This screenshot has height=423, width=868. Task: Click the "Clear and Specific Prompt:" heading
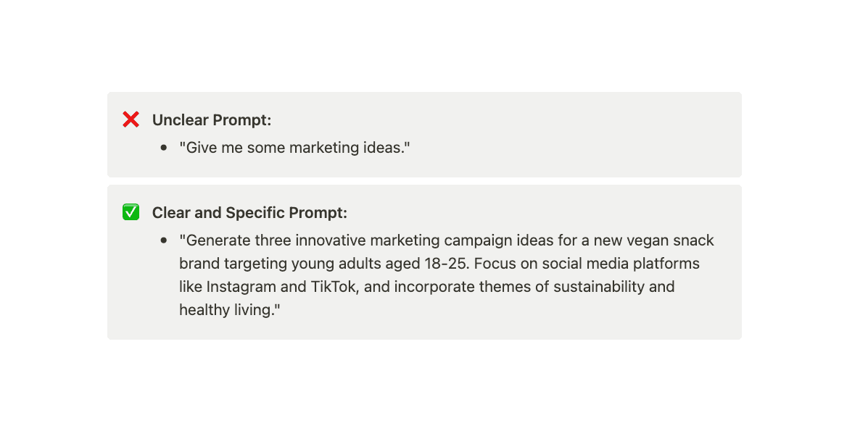point(249,213)
